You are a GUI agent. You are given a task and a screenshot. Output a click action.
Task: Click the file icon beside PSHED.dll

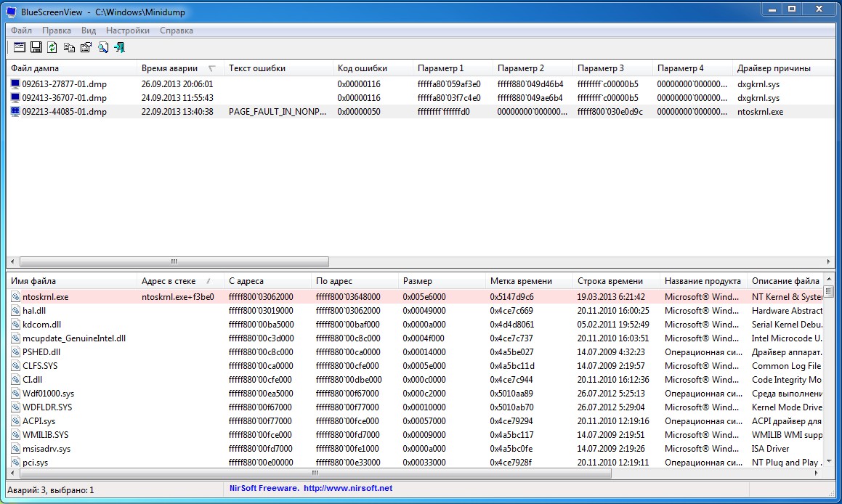[x=15, y=352]
